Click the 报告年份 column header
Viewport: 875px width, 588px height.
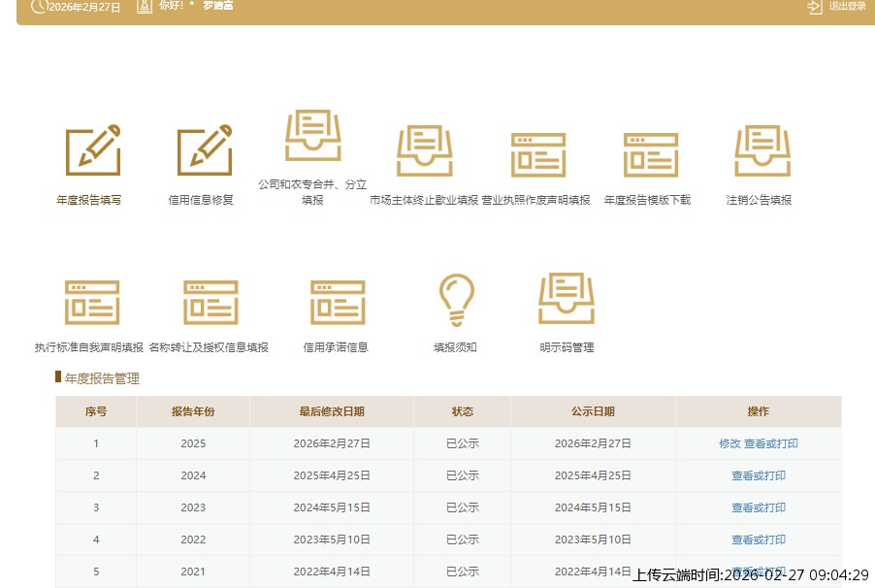point(193,411)
